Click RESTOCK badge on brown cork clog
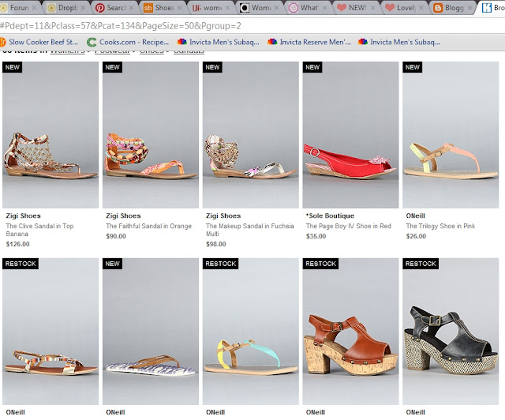Viewport: 505px width, 420px height. tap(320, 264)
